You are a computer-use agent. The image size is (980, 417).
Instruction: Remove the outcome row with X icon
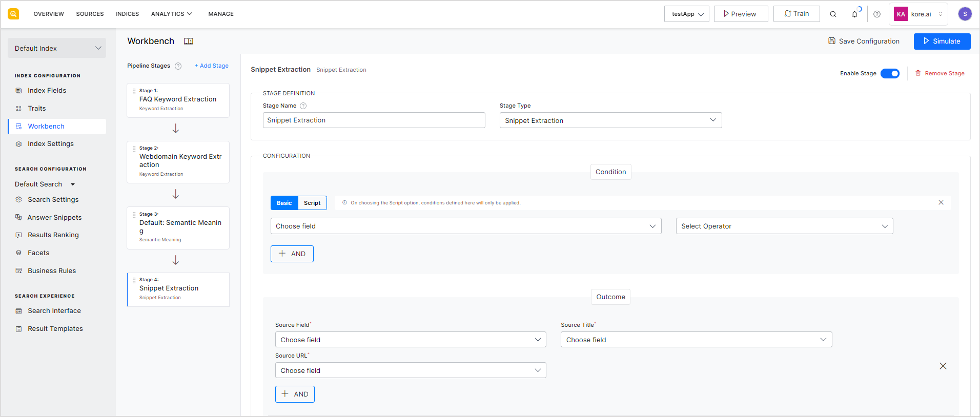(943, 366)
